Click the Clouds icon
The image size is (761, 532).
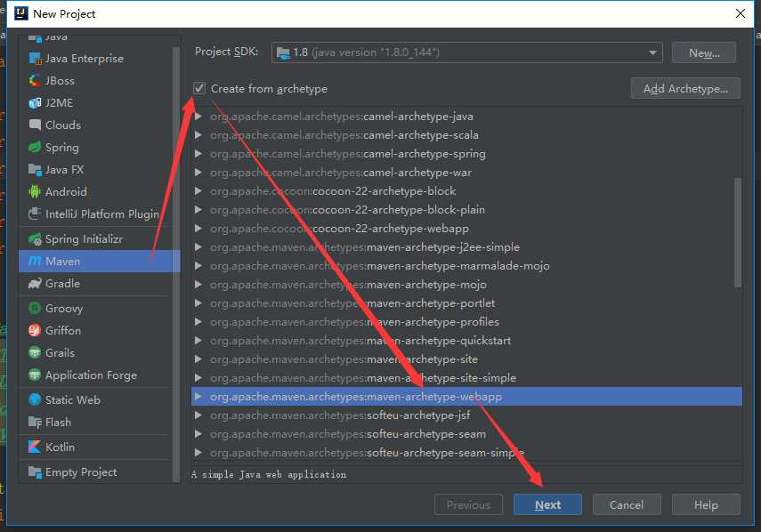(x=35, y=125)
